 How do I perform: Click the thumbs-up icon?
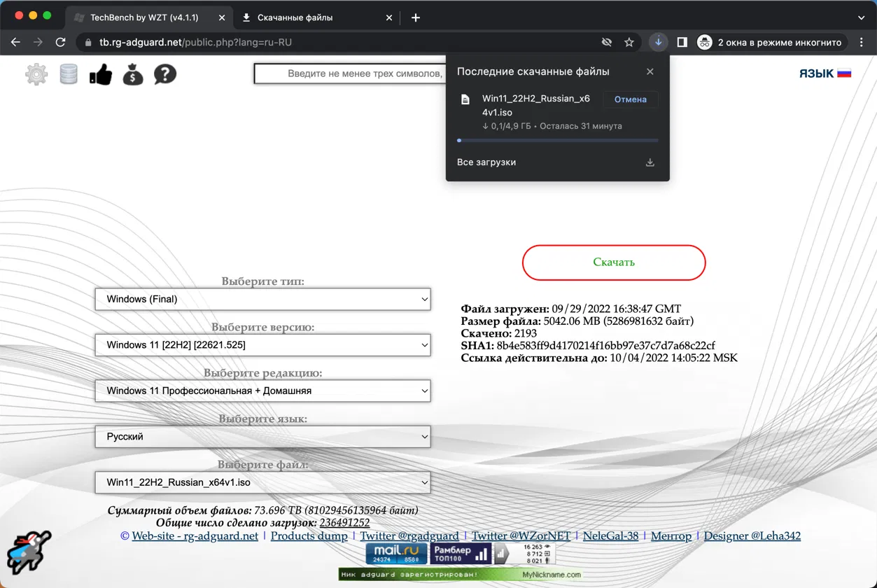click(101, 73)
